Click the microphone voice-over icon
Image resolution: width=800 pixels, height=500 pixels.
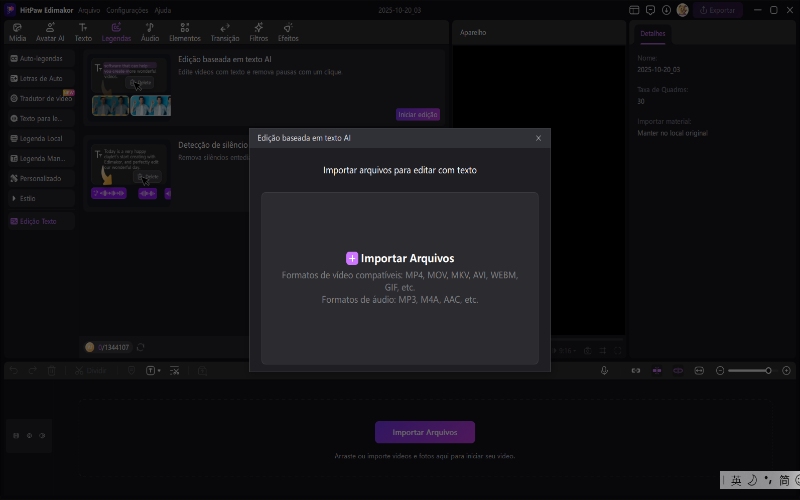coord(604,370)
